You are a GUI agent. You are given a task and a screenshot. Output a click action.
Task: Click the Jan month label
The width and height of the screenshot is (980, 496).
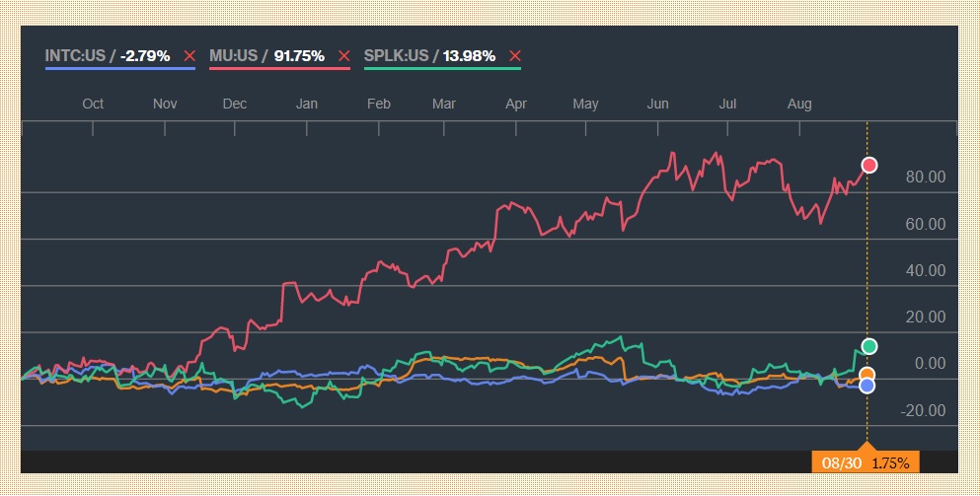point(306,104)
